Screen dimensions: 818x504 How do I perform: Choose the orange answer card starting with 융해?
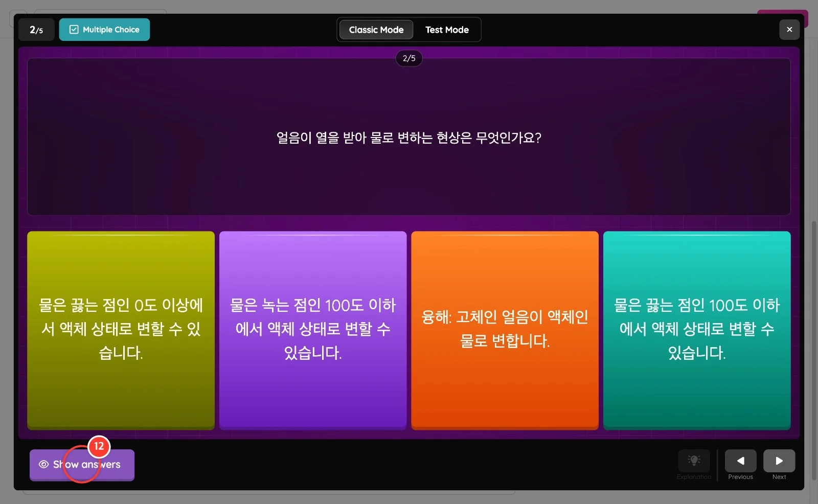click(x=505, y=330)
